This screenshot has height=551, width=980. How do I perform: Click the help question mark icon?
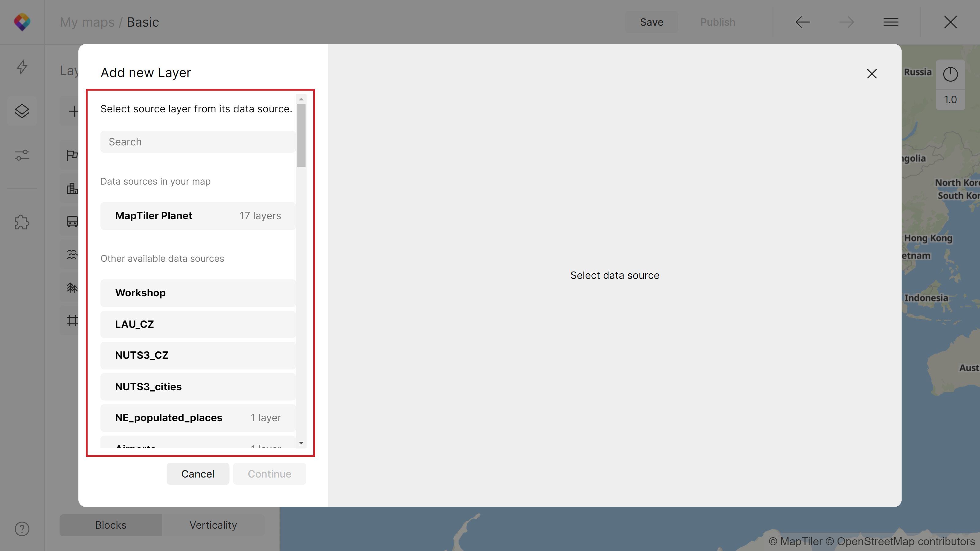point(22,529)
